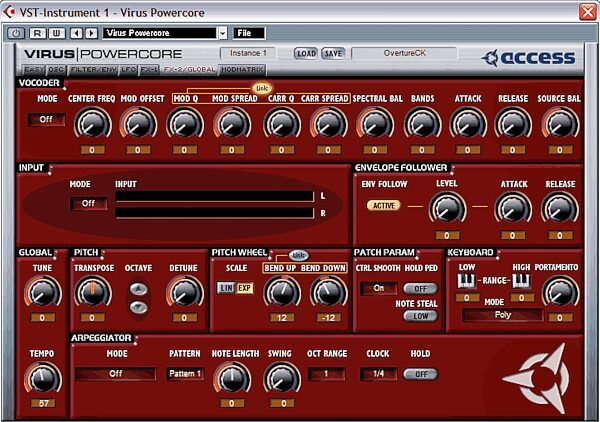The image size is (600, 422).
Task: Open the arpeggiator CLOCK 1/4 selector
Action: [378, 374]
